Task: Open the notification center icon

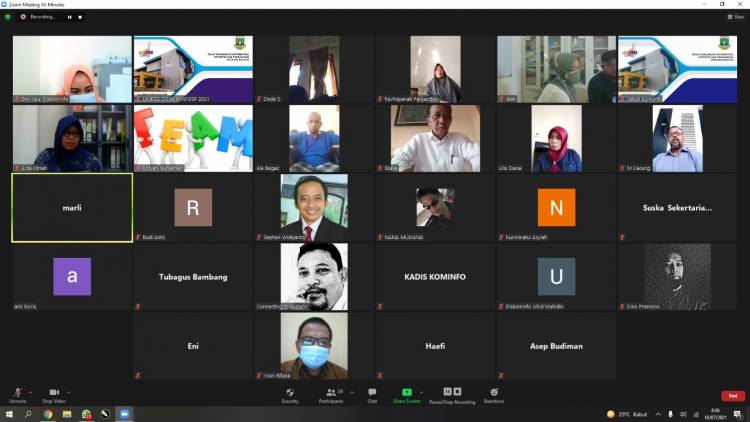Action: 738,414
